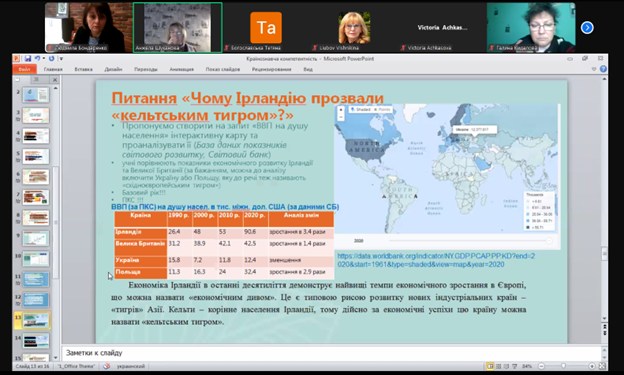Start Slide Show view from status bar
The width and height of the screenshot is (624, 375).
coord(515,366)
